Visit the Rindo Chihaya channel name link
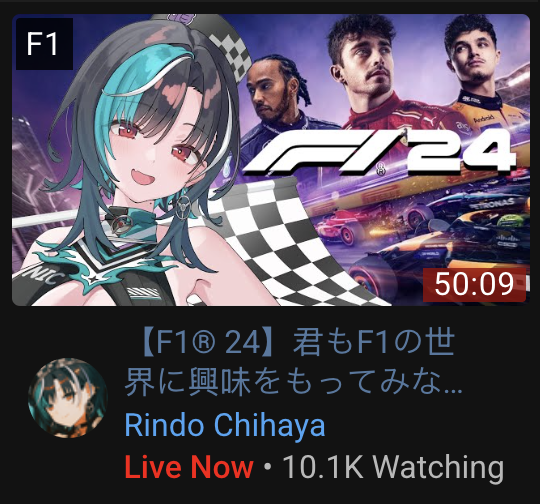The width and height of the screenshot is (540, 504). point(225,425)
